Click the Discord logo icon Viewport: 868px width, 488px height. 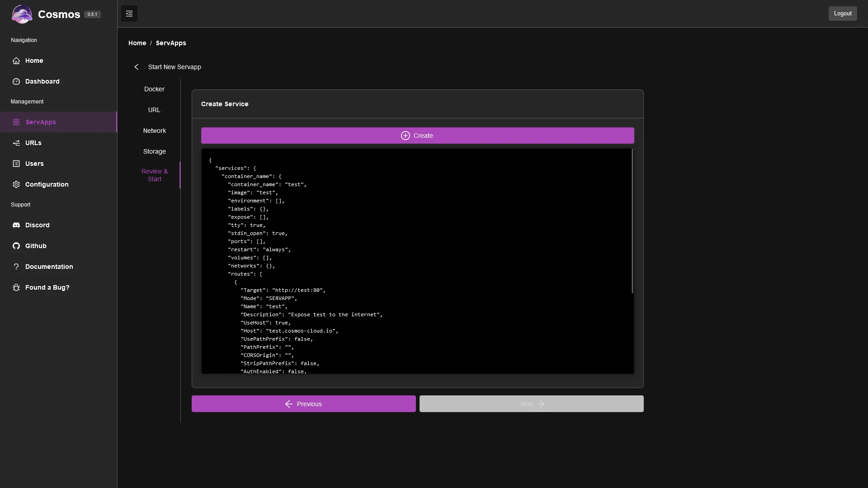click(16, 225)
